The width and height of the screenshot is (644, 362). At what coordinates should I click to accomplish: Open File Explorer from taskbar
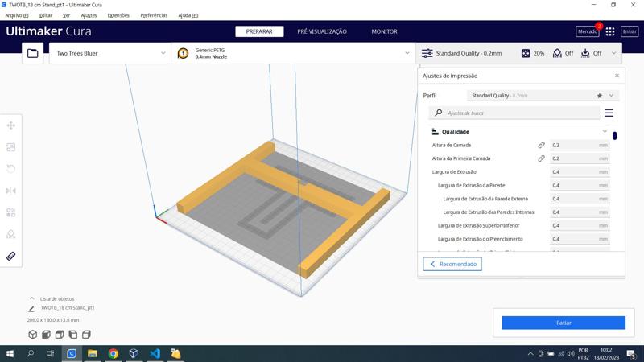point(93,353)
